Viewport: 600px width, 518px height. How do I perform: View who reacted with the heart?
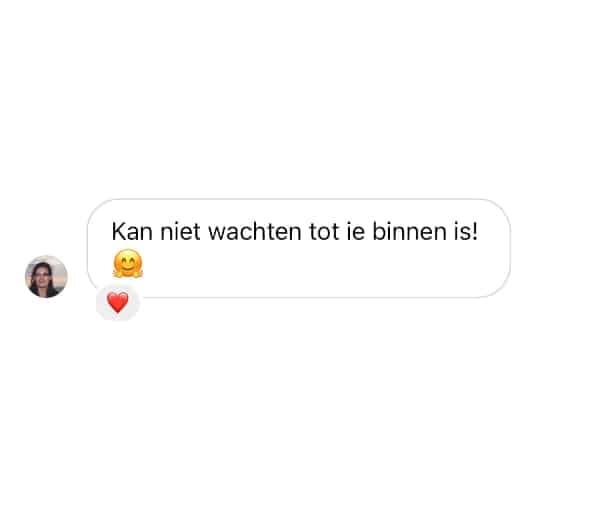tap(118, 303)
